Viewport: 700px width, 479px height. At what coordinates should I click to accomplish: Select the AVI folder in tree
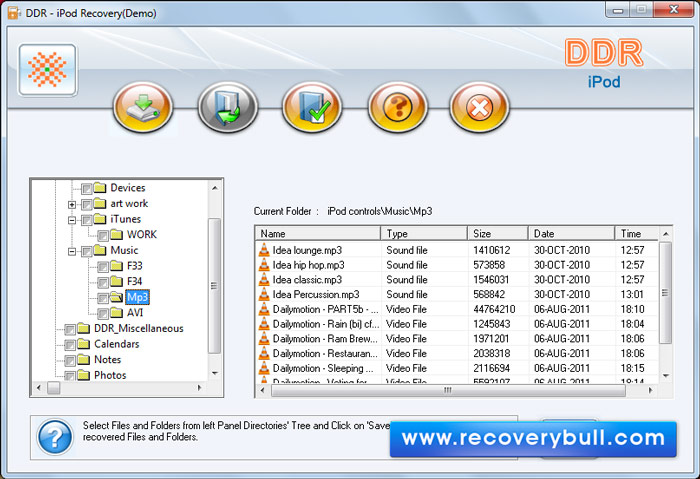(135, 312)
